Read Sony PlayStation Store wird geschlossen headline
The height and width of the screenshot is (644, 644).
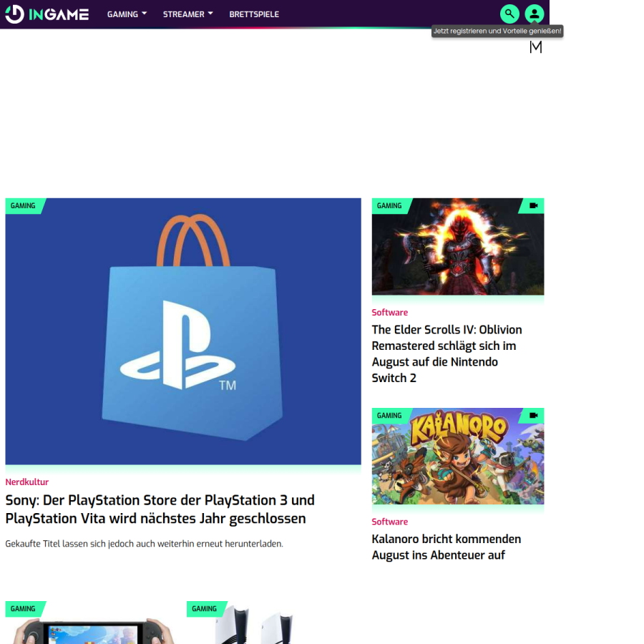click(x=160, y=509)
